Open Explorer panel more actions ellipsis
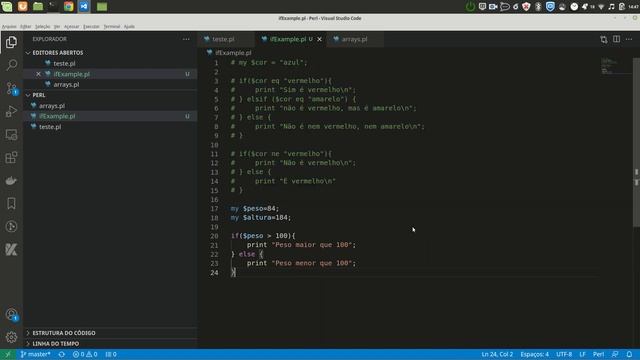The image size is (640, 360). pos(186,39)
